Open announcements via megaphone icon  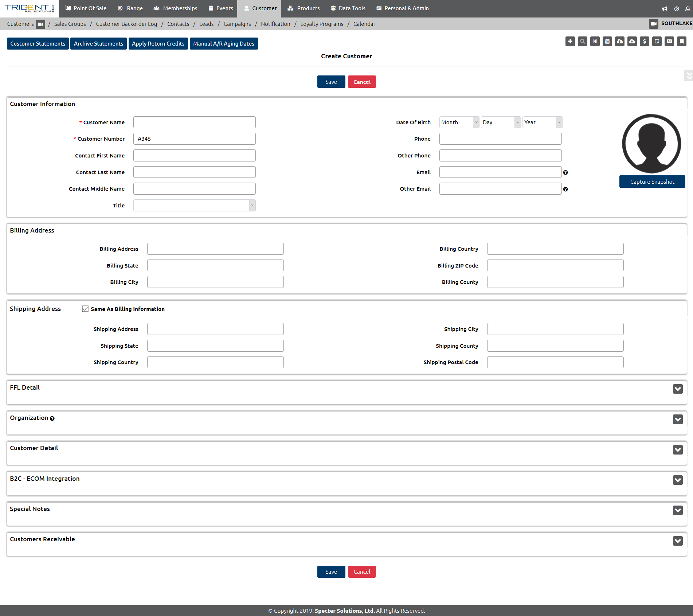665,9
